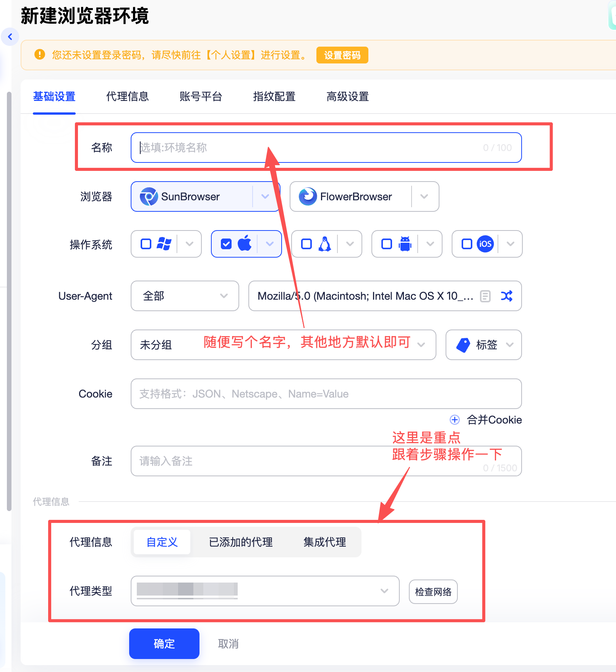
Task: Click the back arrow at top left
Action: (x=10, y=37)
